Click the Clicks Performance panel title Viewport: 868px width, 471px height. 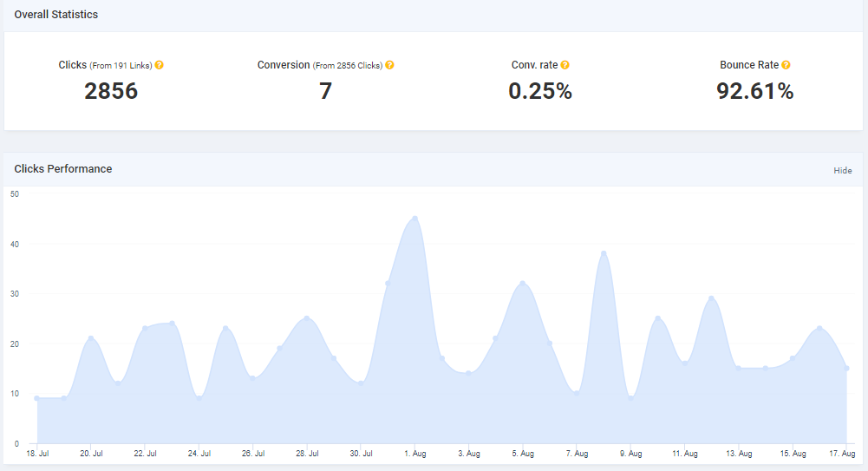click(63, 169)
